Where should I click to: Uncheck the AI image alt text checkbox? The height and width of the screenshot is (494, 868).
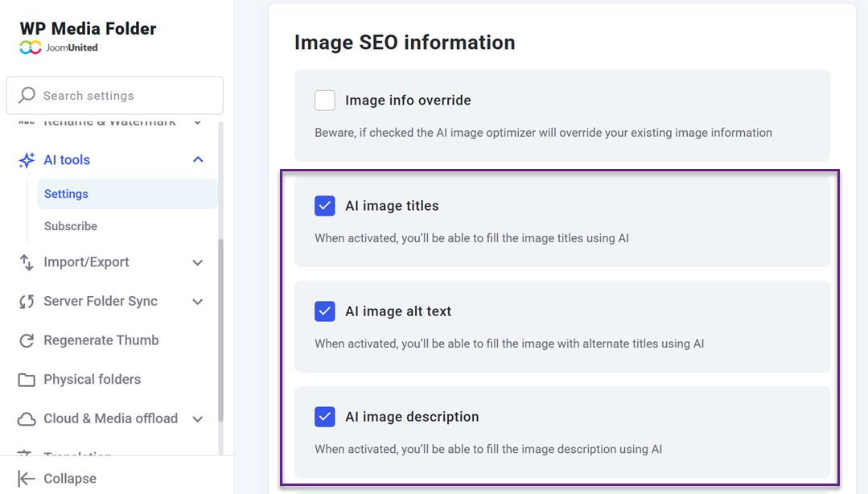(325, 311)
